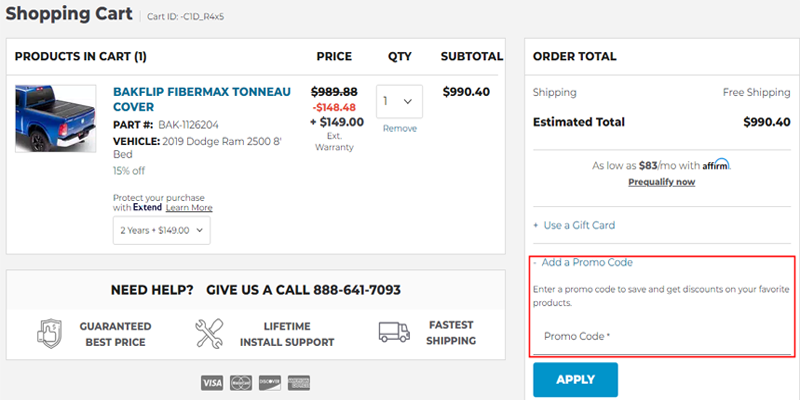Open the quantity dropdown

[x=399, y=102]
